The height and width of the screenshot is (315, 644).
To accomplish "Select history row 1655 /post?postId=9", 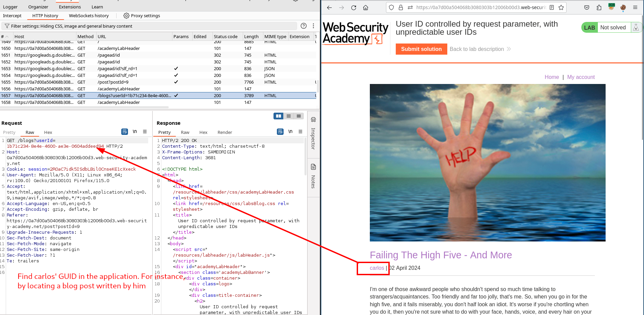I will 158,82.
